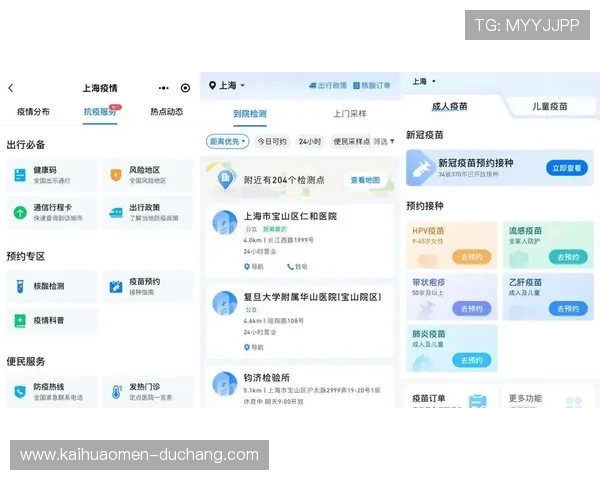The height and width of the screenshot is (480, 600).
Task: Click the map pin icon beside 附近有204个检测点
Action: (225, 179)
